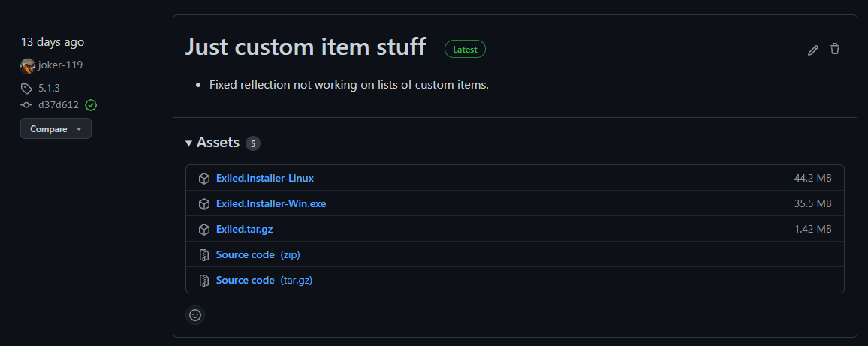The height and width of the screenshot is (346, 868).
Task: Open the Compare dropdown
Action: click(56, 128)
